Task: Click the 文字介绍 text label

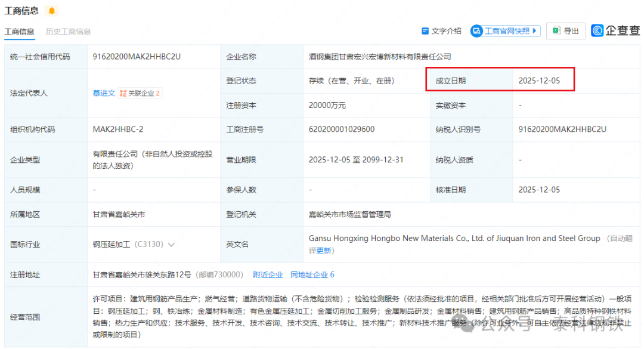Action: [446, 31]
